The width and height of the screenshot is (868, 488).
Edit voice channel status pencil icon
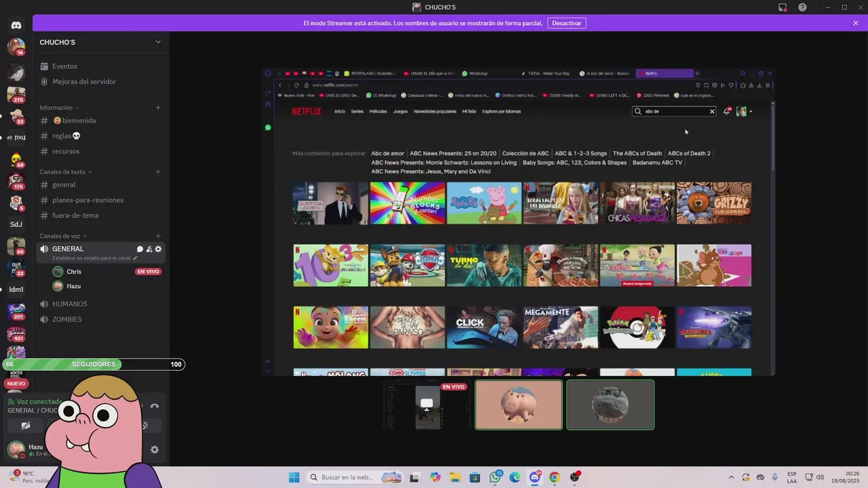(135, 258)
